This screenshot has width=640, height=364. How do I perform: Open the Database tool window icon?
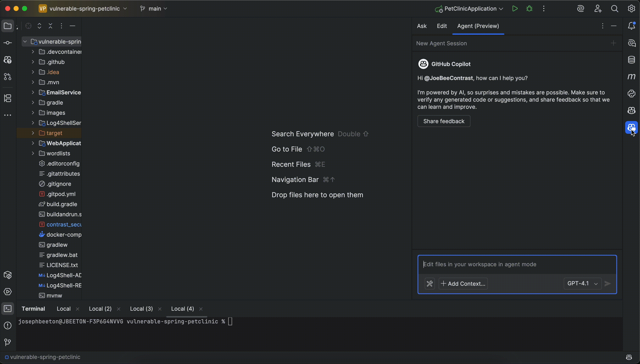631,60
